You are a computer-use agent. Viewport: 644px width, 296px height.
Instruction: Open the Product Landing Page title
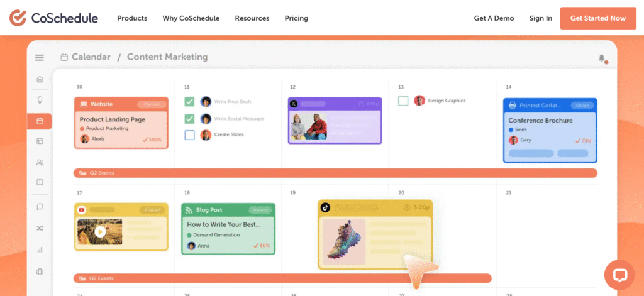tap(112, 119)
